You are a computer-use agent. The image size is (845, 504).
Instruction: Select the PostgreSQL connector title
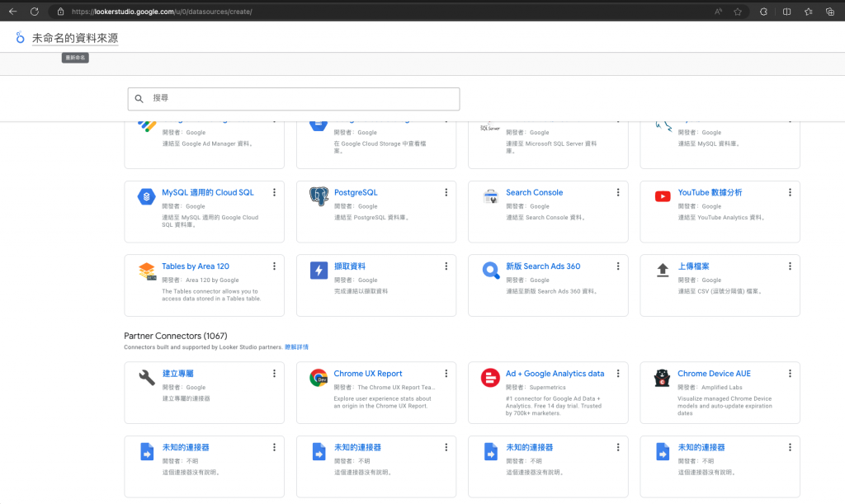pos(356,192)
